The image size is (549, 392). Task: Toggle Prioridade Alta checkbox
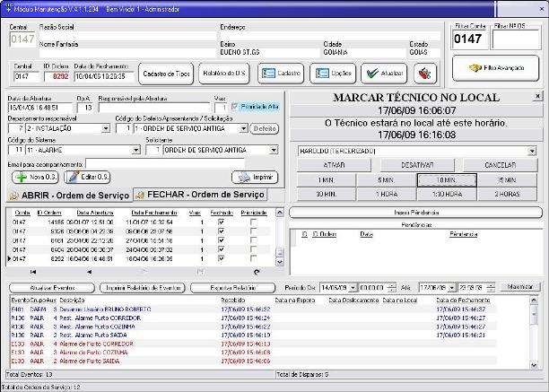coord(235,107)
